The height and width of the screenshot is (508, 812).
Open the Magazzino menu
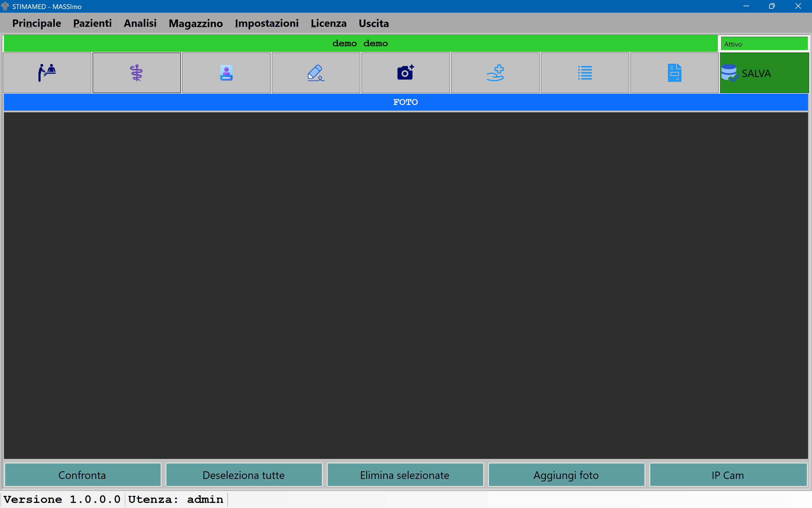pyautogui.click(x=196, y=23)
